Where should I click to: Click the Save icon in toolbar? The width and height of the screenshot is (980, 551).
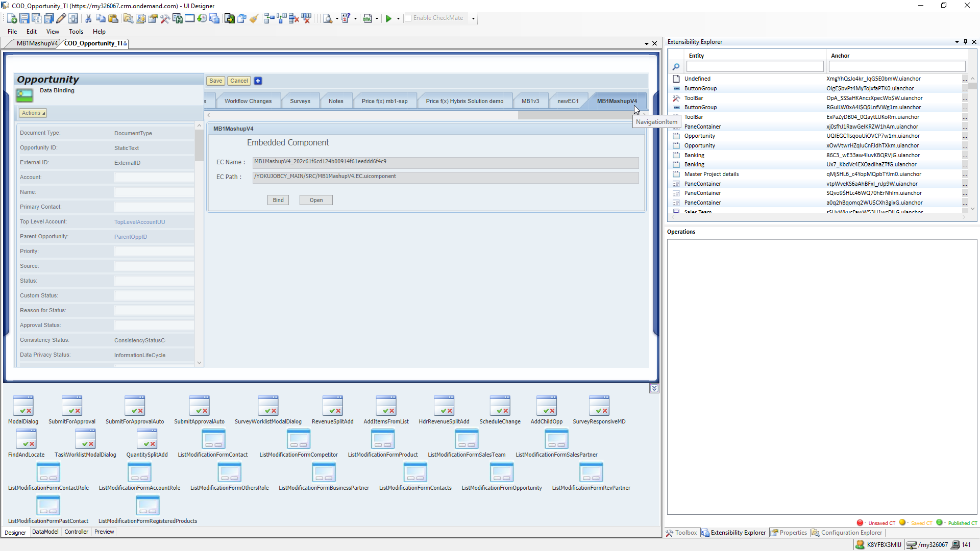tap(24, 18)
